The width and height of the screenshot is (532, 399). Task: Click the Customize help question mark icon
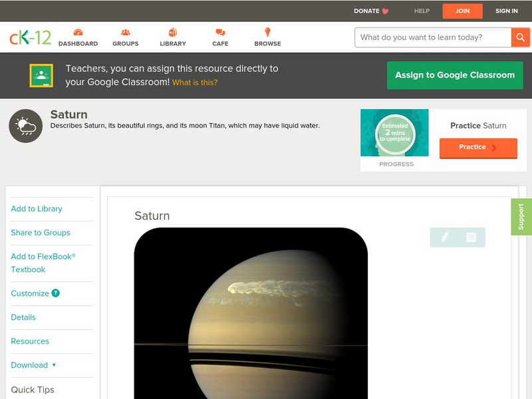click(56, 293)
